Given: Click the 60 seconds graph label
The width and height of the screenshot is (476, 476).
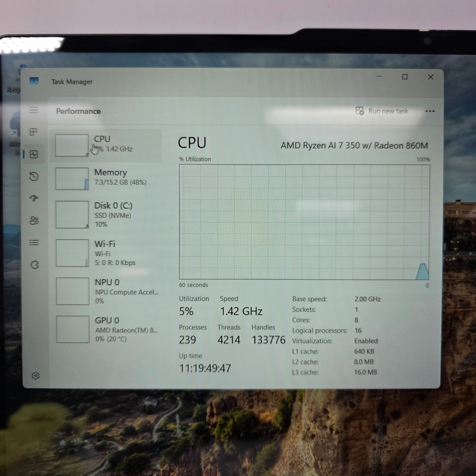Looking at the screenshot, I should (x=193, y=285).
